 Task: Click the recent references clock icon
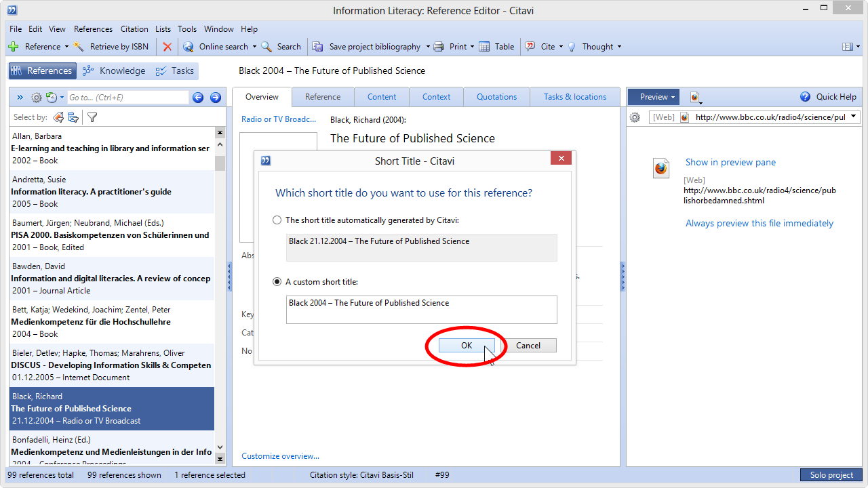point(52,98)
